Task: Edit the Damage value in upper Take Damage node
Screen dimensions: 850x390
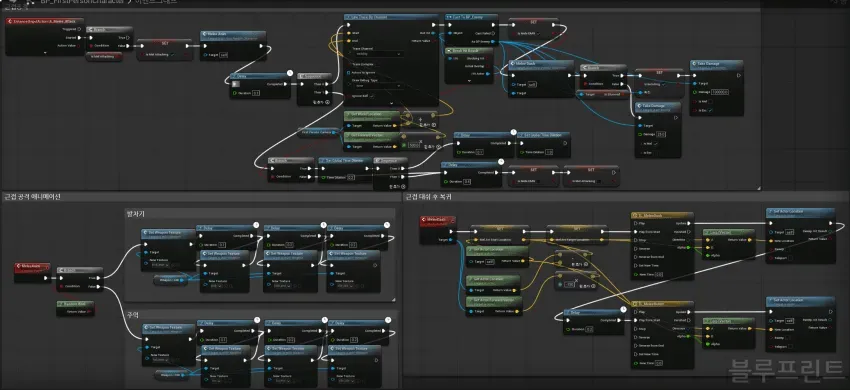Action: 719,92
